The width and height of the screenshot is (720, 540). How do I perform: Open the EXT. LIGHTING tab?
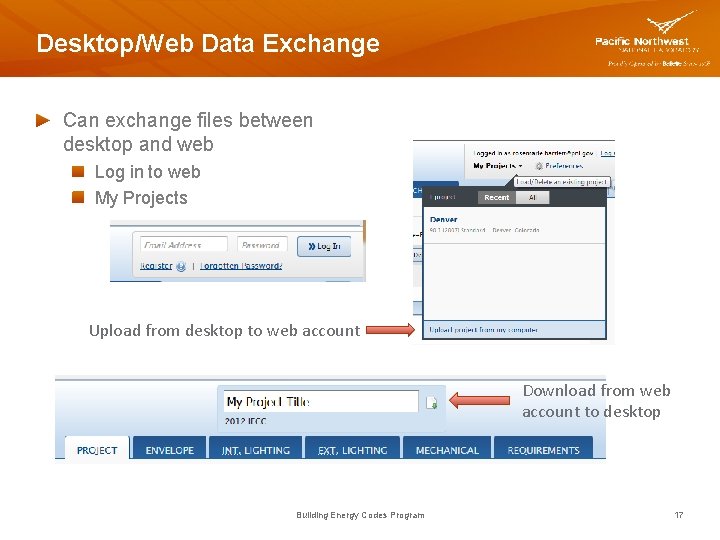353,448
